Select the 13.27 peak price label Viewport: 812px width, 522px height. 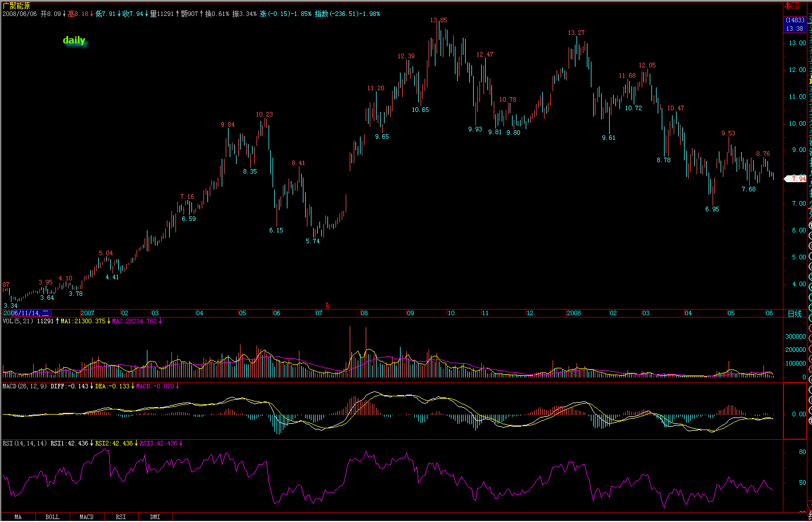[576, 33]
